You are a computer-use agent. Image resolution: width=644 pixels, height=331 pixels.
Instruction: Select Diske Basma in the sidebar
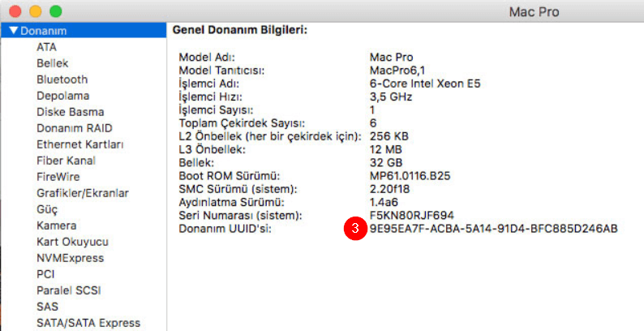pyautogui.click(x=71, y=112)
